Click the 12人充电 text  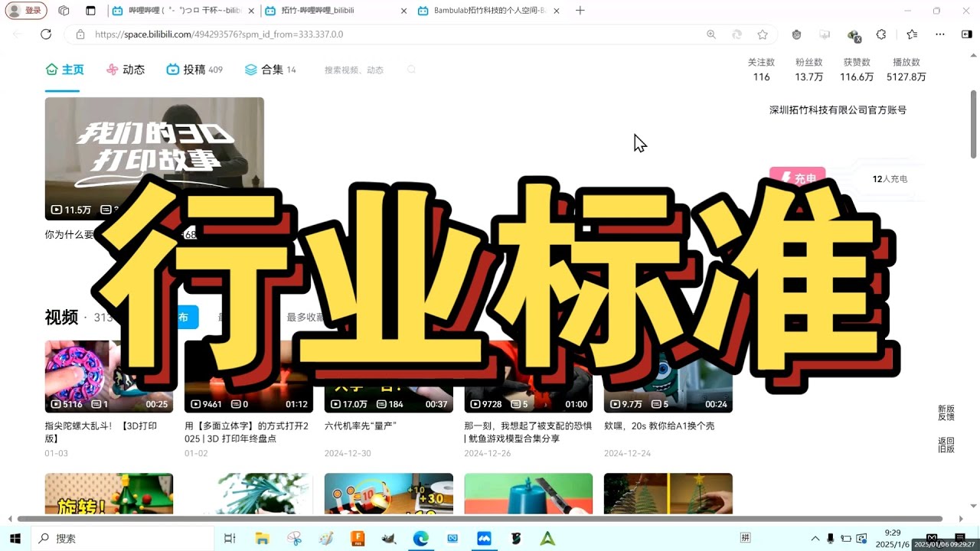[x=890, y=179]
